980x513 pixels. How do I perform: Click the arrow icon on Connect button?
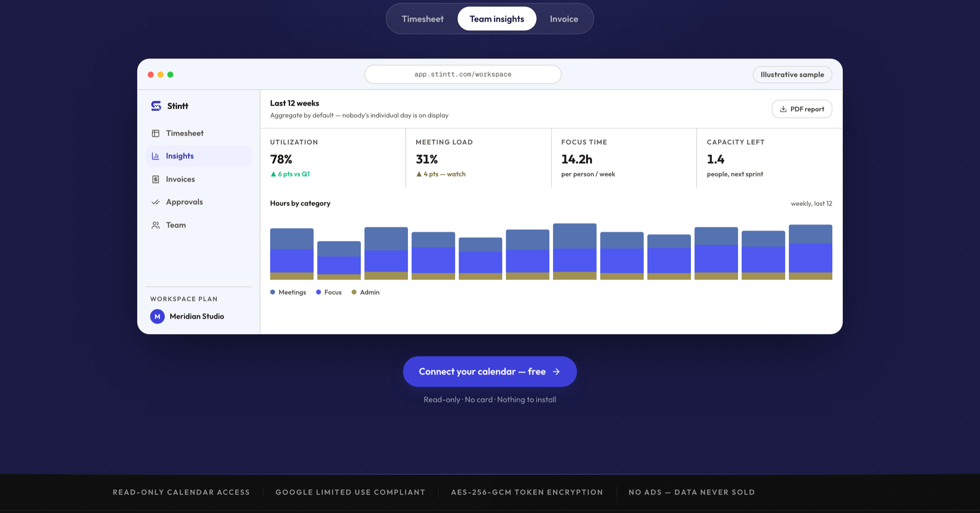coord(556,372)
